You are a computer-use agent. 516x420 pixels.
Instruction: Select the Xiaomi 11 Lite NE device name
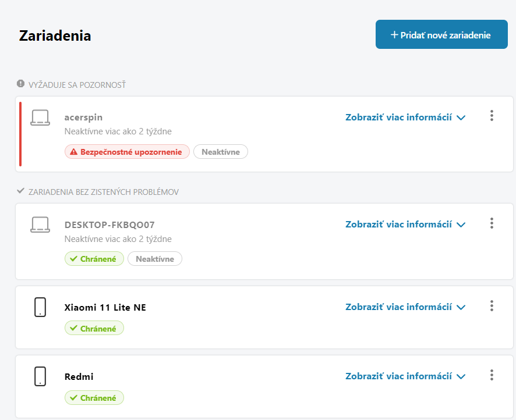pos(105,307)
